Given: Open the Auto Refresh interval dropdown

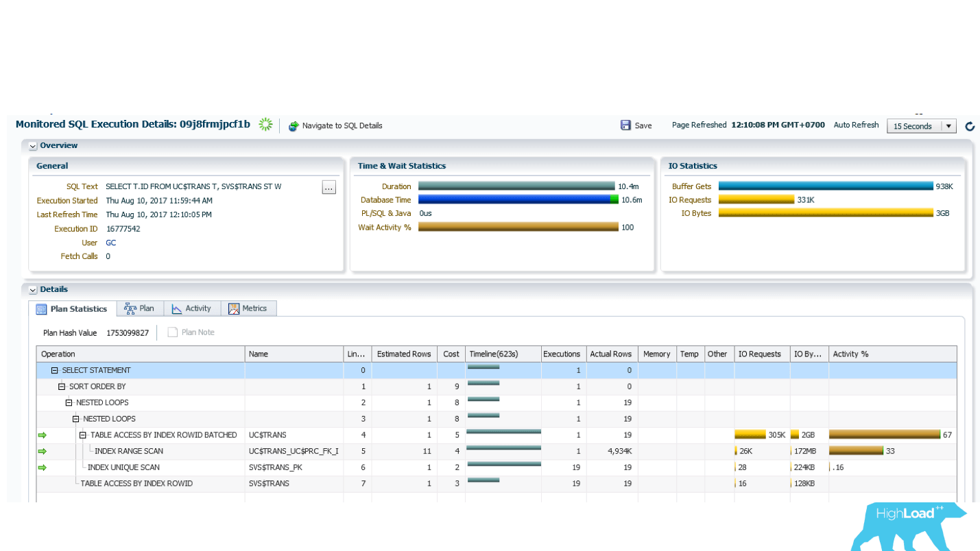Looking at the screenshot, I should (949, 126).
